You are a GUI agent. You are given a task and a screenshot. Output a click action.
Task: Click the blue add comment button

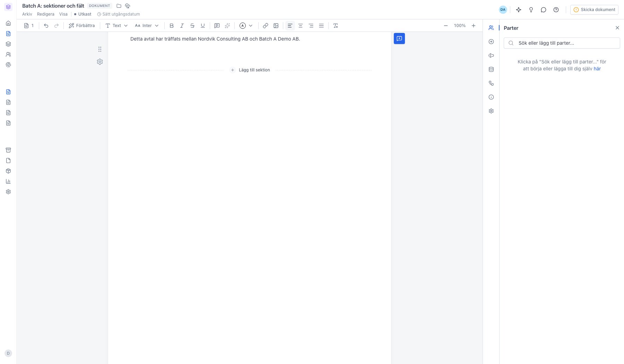(399, 38)
